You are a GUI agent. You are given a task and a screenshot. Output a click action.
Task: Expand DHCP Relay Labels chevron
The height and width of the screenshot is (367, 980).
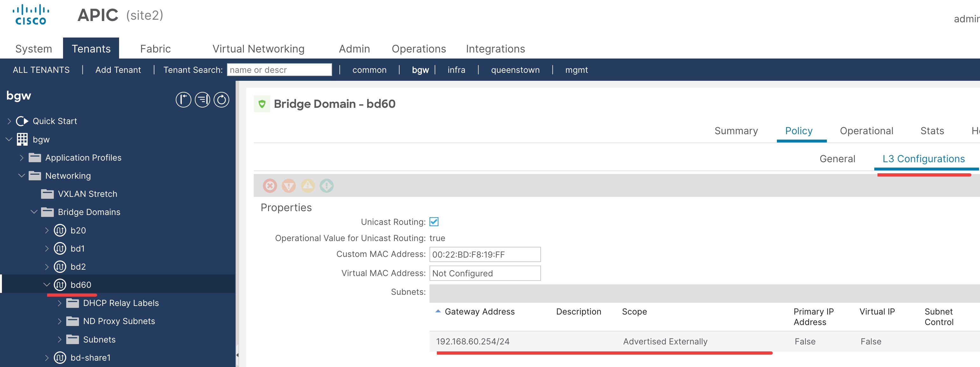[59, 303]
